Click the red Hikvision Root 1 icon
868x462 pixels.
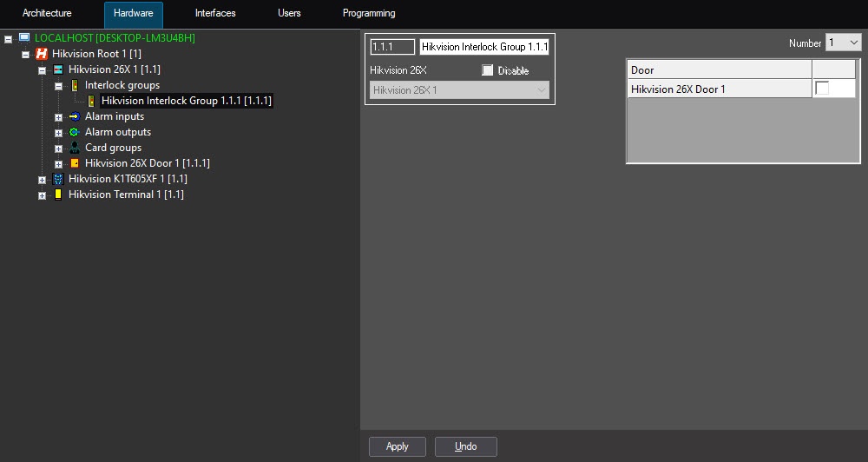pyautogui.click(x=42, y=54)
